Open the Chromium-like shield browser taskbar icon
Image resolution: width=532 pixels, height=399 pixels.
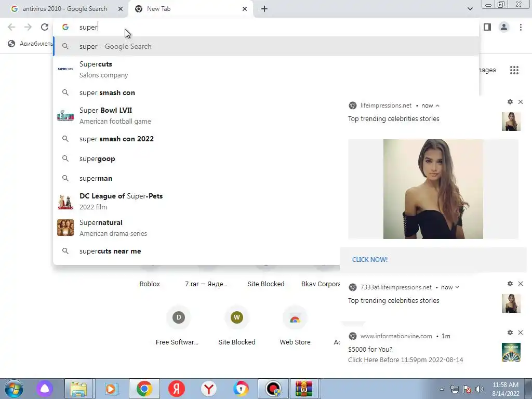click(x=241, y=389)
